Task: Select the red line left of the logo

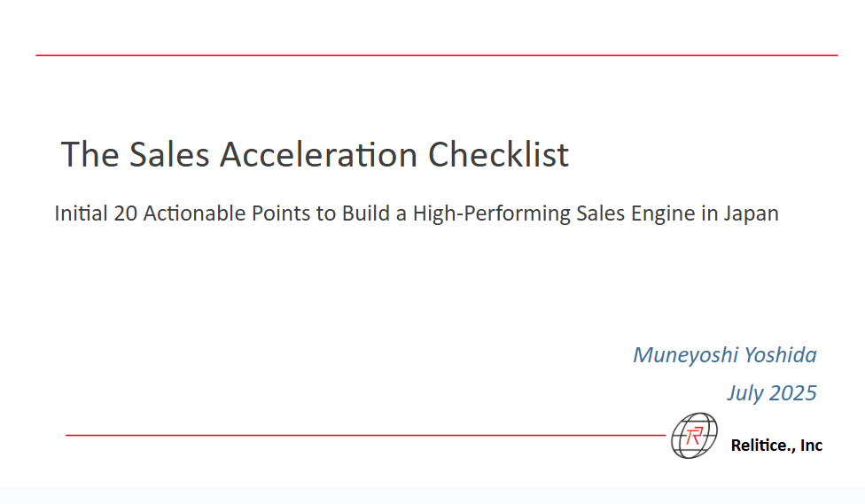Action: 366,435
